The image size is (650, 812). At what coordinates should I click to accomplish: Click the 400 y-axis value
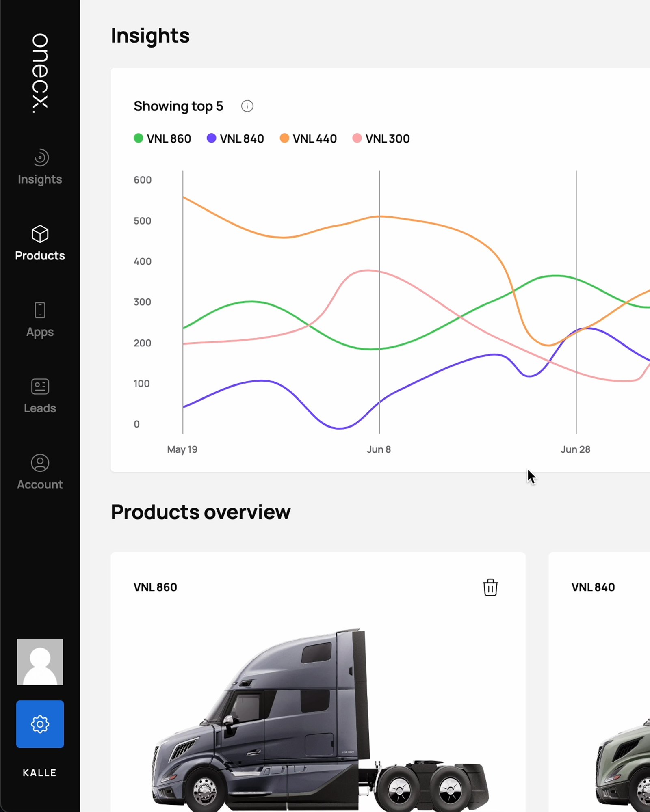143,261
